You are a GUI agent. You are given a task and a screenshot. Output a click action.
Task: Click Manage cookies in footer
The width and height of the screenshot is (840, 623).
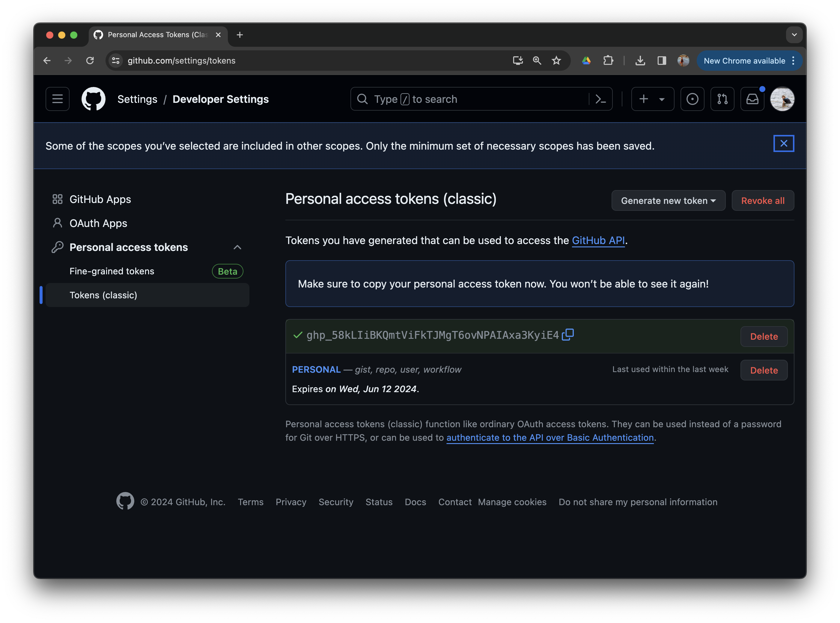pos(512,502)
